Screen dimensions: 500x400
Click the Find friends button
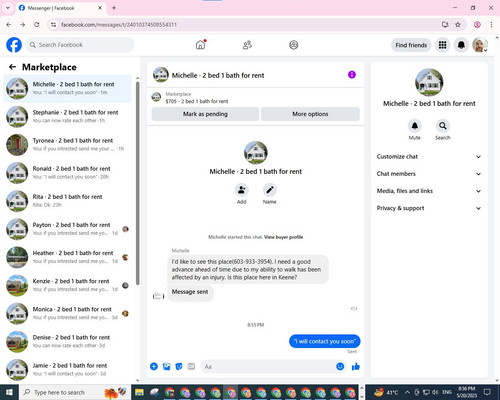(x=411, y=45)
